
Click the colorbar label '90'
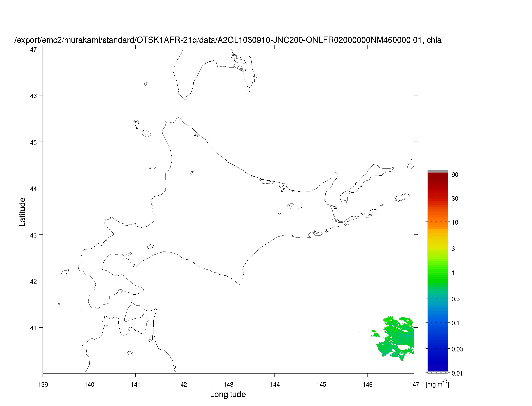point(455,175)
